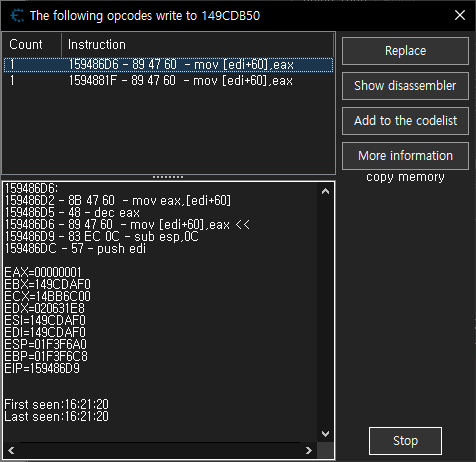Click the EDX=020631E8 register line
Image resolution: width=476 pixels, height=462 pixels.
44,308
